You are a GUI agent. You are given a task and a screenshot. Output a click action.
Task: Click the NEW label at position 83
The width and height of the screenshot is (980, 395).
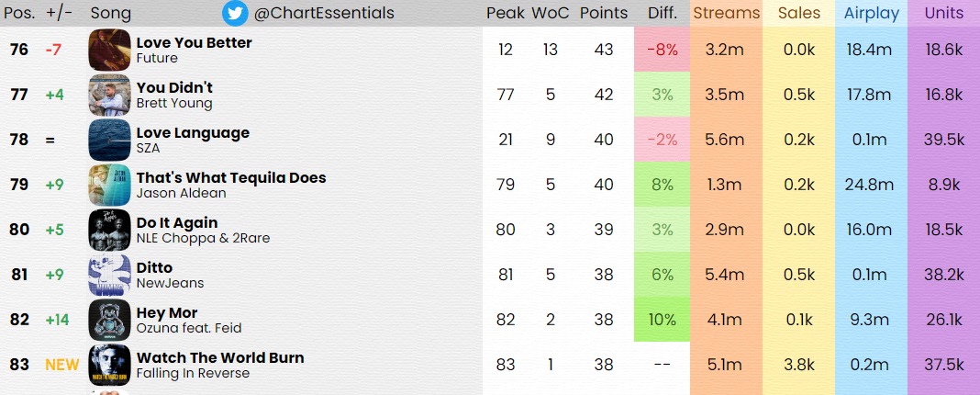[x=61, y=365]
